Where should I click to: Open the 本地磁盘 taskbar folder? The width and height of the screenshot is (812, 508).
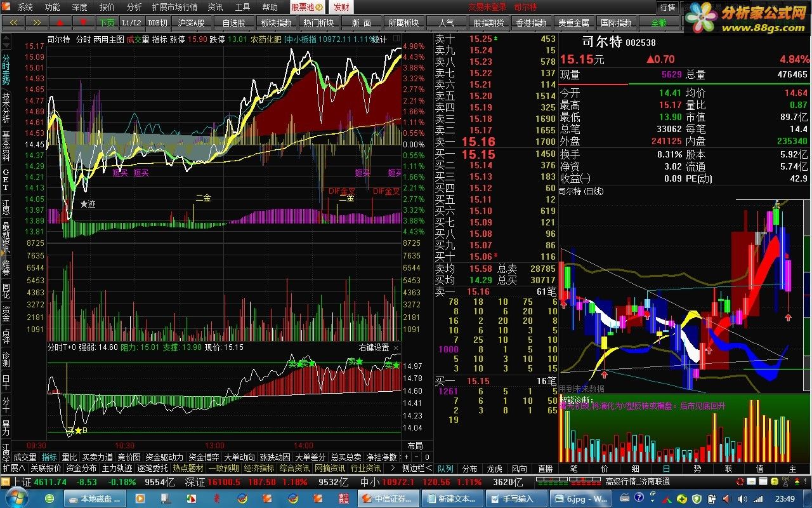pos(96,498)
